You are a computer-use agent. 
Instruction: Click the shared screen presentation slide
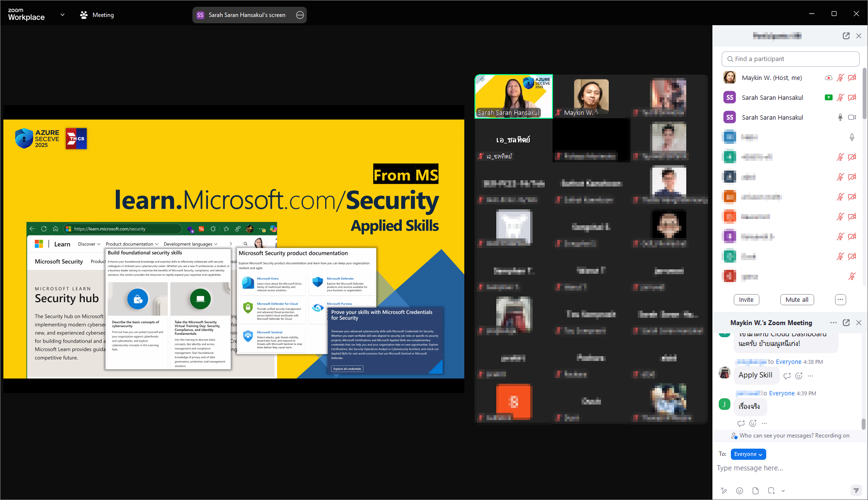point(234,249)
